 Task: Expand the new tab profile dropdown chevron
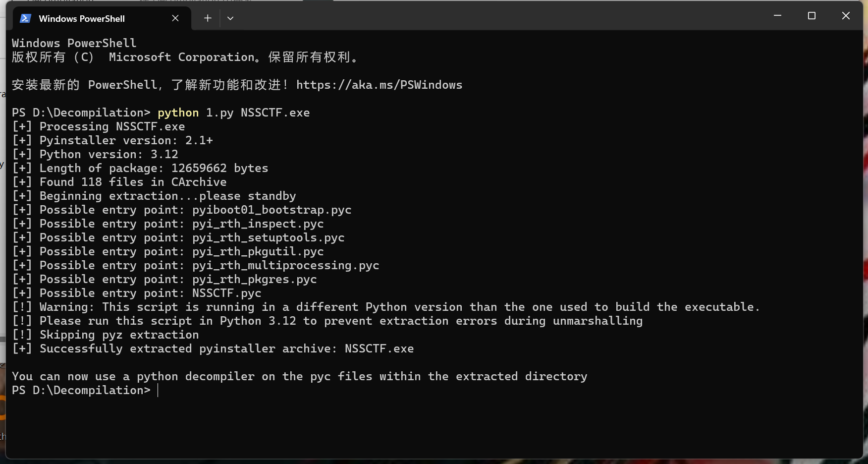click(x=230, y=18)
